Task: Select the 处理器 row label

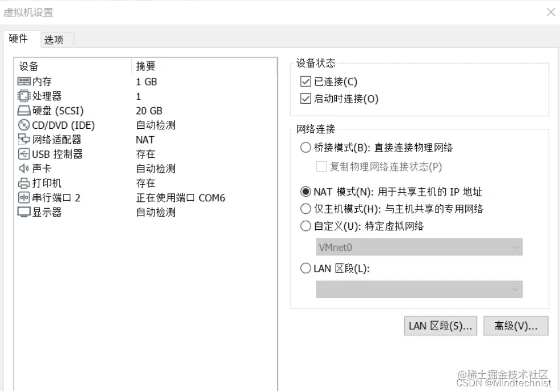Action: (47, 96)
